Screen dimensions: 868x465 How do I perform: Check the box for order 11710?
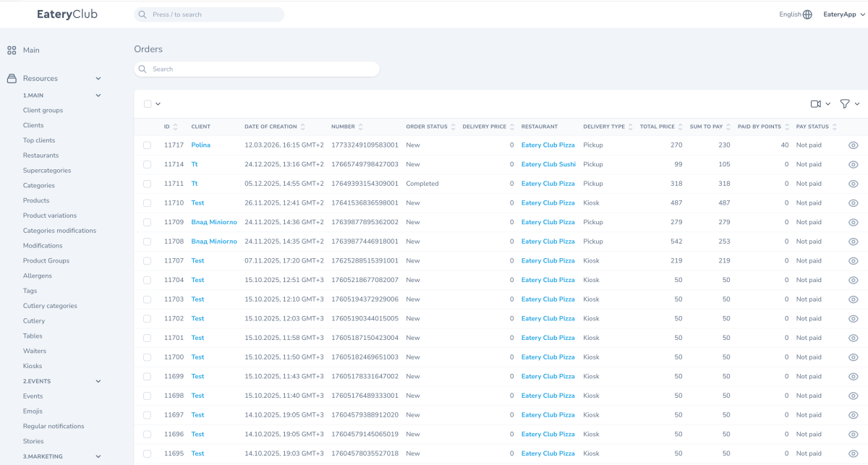pos(148,203)
